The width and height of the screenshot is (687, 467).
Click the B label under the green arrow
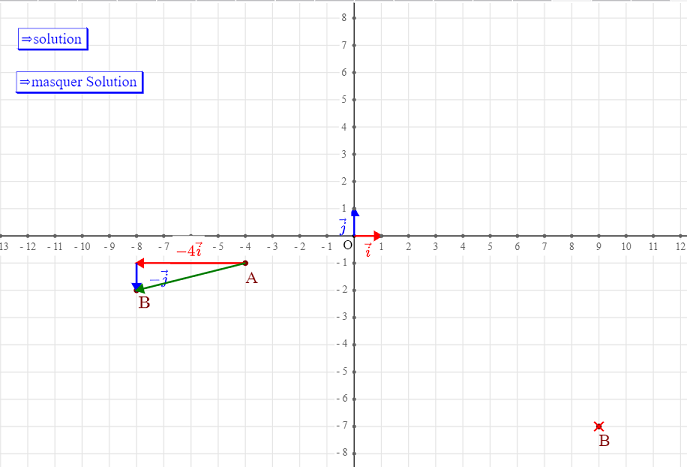click(144, 303)
